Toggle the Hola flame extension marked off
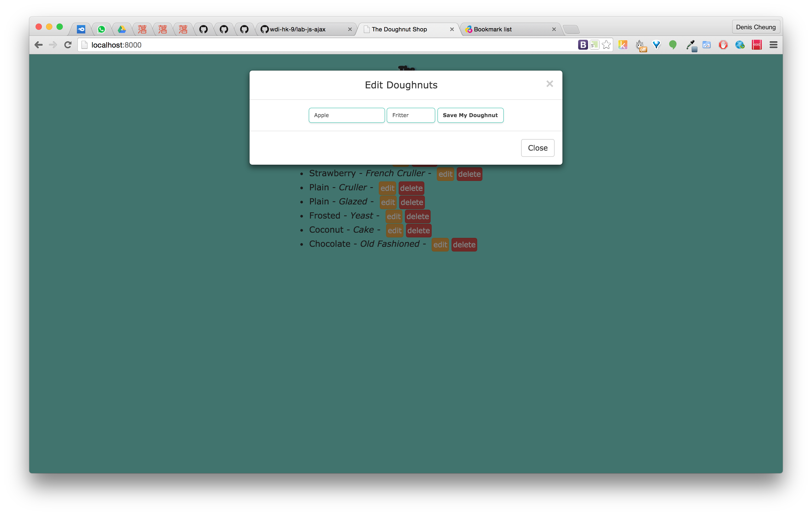The image size is (812, 515). (640, 45)
